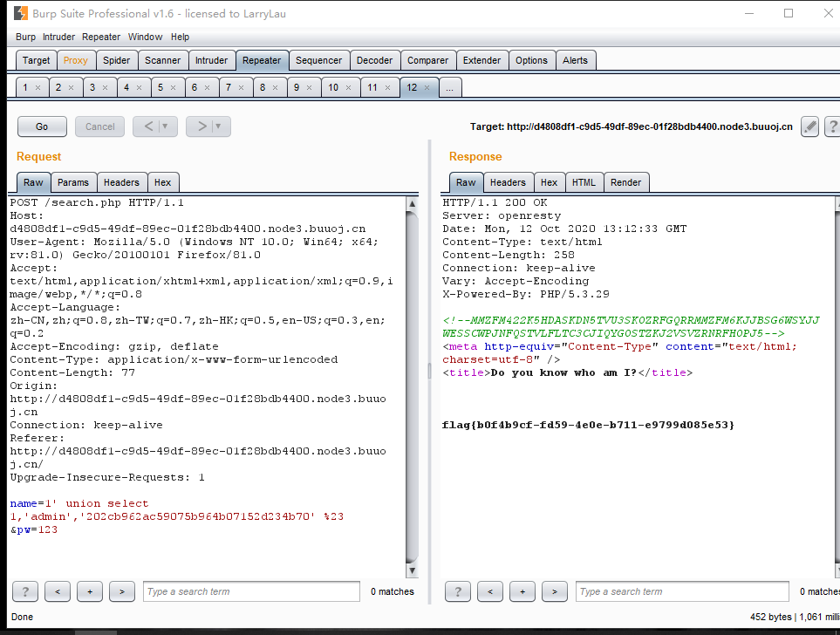The height and width of the screenshot is (635, 840).
Task: Go to next match in response search
Action: (555, 591)
